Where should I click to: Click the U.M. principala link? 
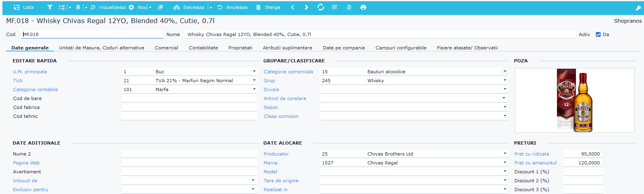click(30, 72)
